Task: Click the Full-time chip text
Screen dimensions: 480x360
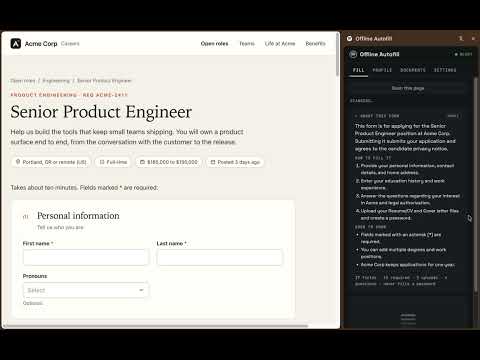Action: point(117,162)
